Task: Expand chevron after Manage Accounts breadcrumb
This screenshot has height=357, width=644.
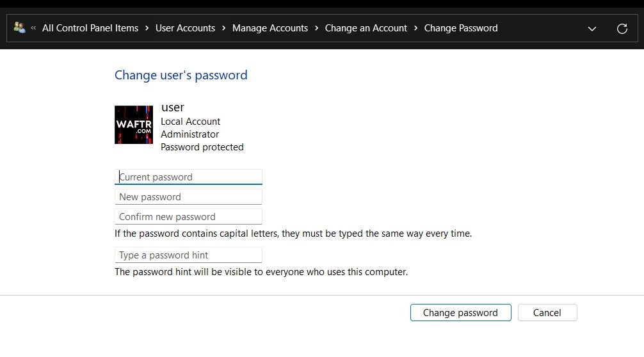Action: (x=317, y=28)
